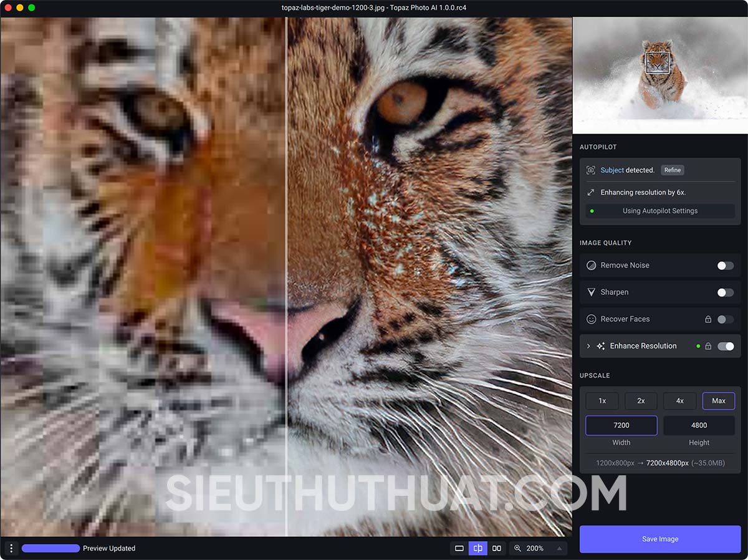Click the Enhance Resolution label

point(643,346)
